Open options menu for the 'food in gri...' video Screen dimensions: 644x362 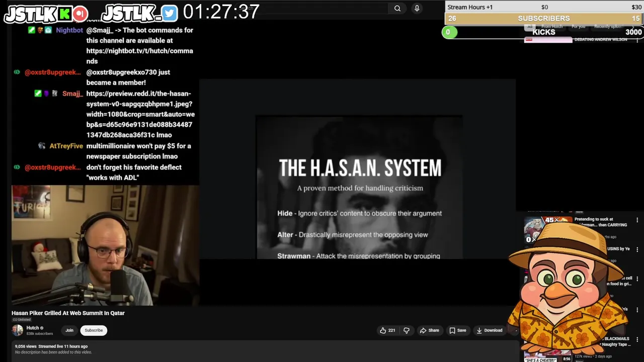(637, 279)
